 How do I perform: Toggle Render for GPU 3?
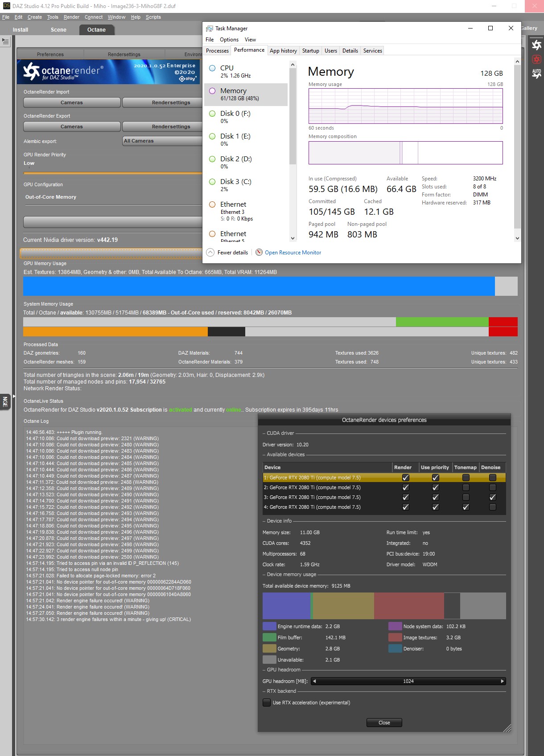click(x=406, y=497)
